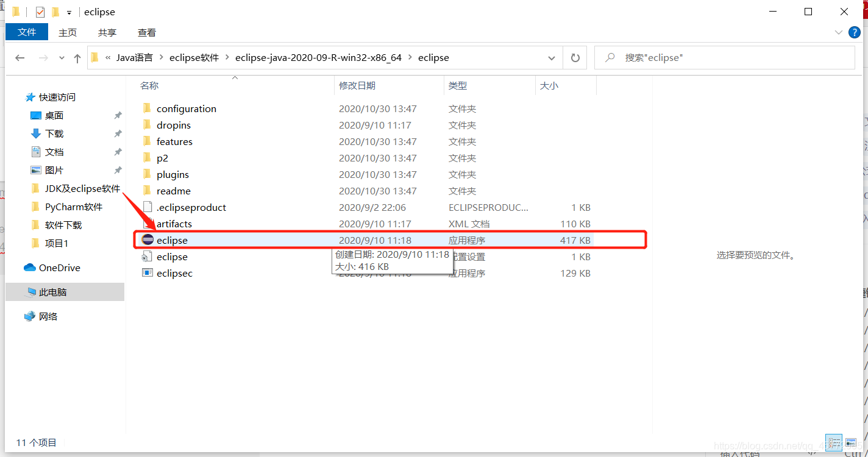The width and height of the screenshot is (868, 457).
Task: Open the 文件 menu tab
Action: coord(27,32)
